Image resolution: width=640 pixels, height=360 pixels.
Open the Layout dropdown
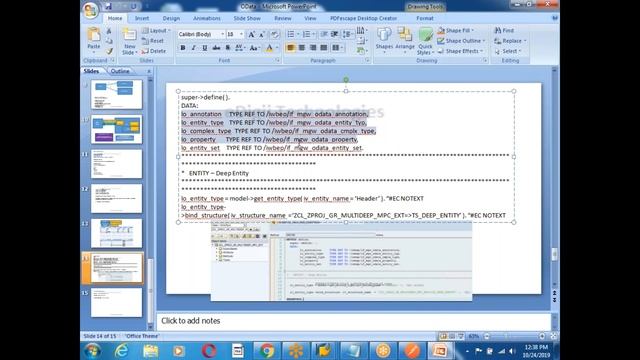pyautogui.click(x=156, y=31)
